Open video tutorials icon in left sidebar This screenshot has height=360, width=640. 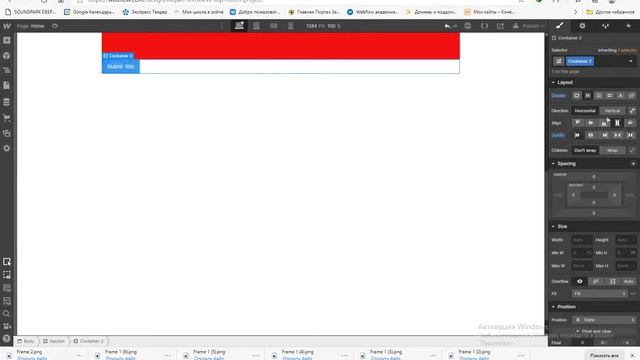[7, 326]
